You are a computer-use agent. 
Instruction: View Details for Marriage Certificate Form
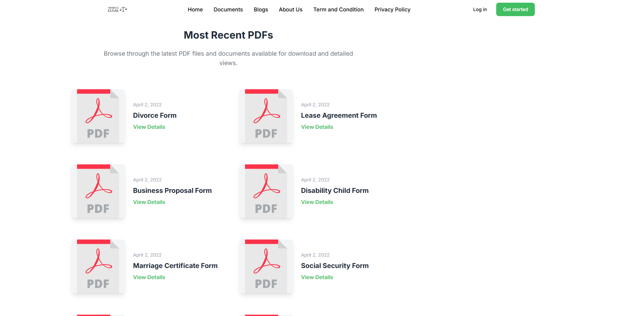(149, 277)
